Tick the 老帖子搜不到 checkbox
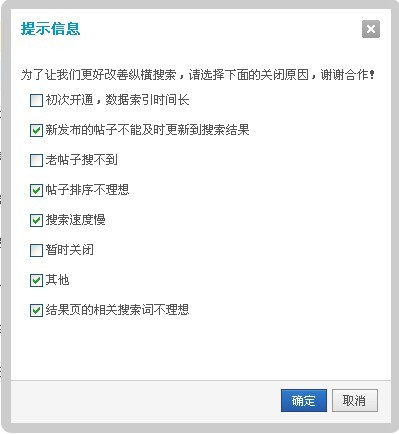The image size is (399, 434). 36,160
